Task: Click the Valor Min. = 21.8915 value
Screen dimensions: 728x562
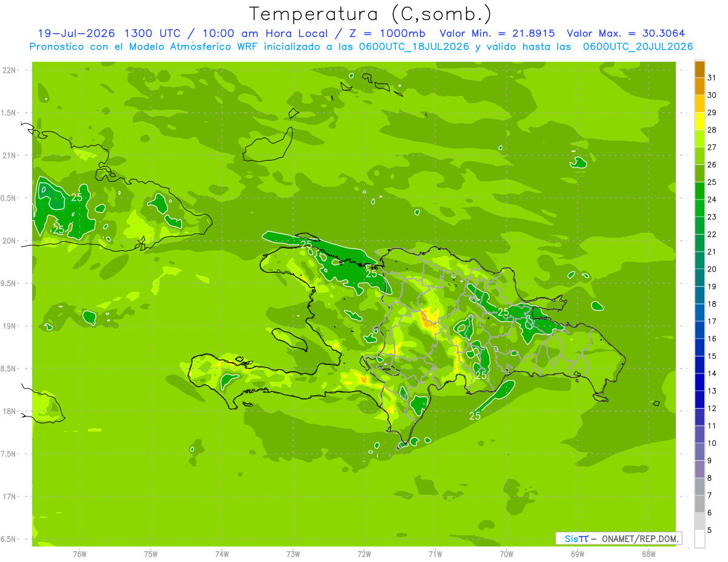Action: coord(497,33)
